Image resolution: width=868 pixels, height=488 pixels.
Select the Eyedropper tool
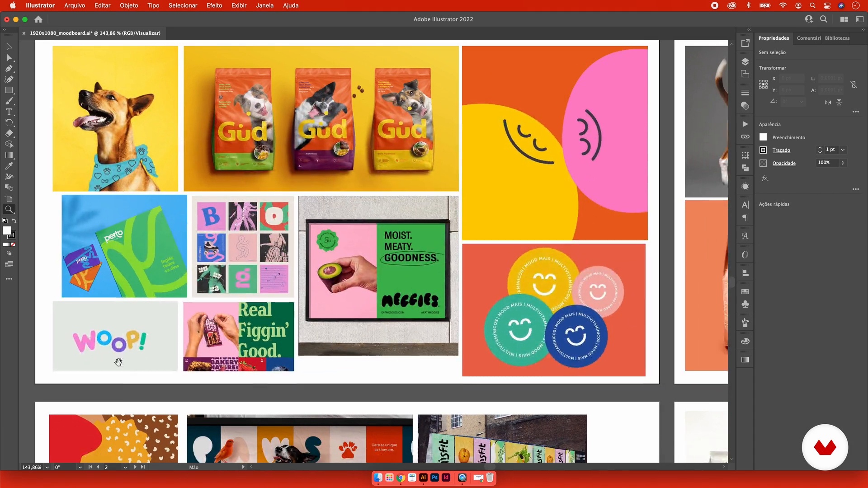9,166
